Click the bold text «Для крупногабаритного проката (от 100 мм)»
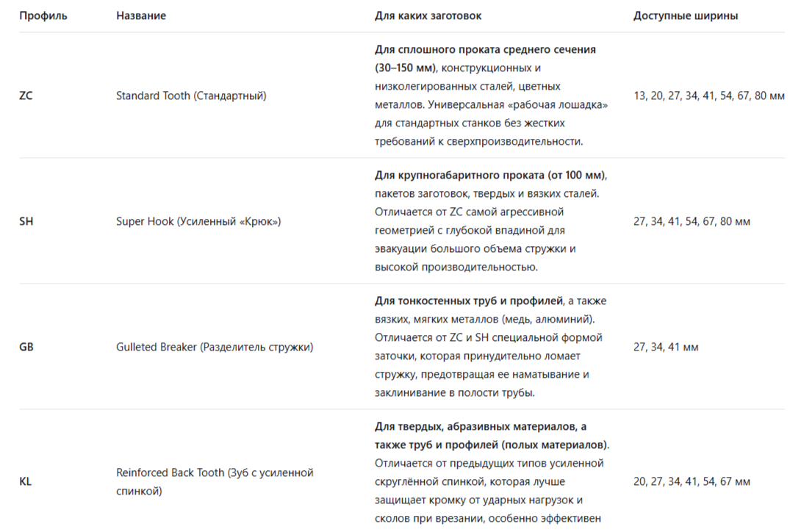801x532 pixels. [490, 176]
